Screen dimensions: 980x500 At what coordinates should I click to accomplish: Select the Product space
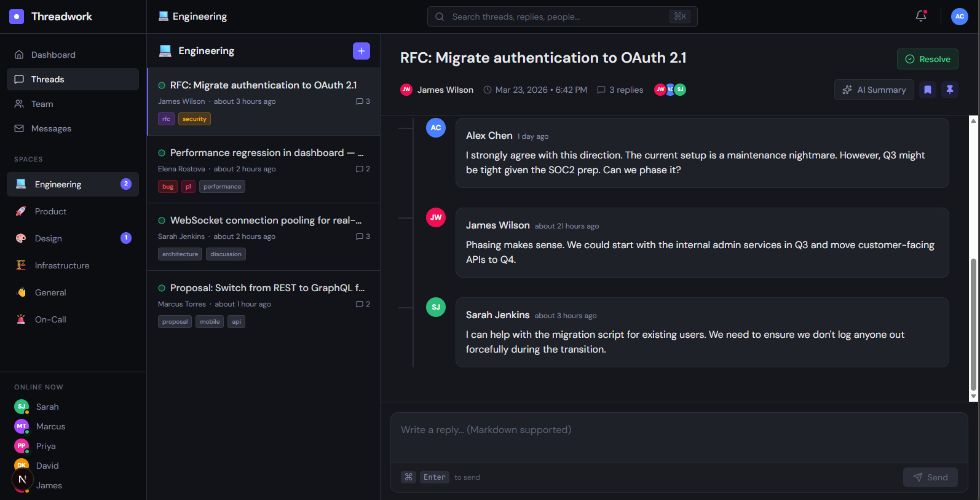[x=50, y=211]
